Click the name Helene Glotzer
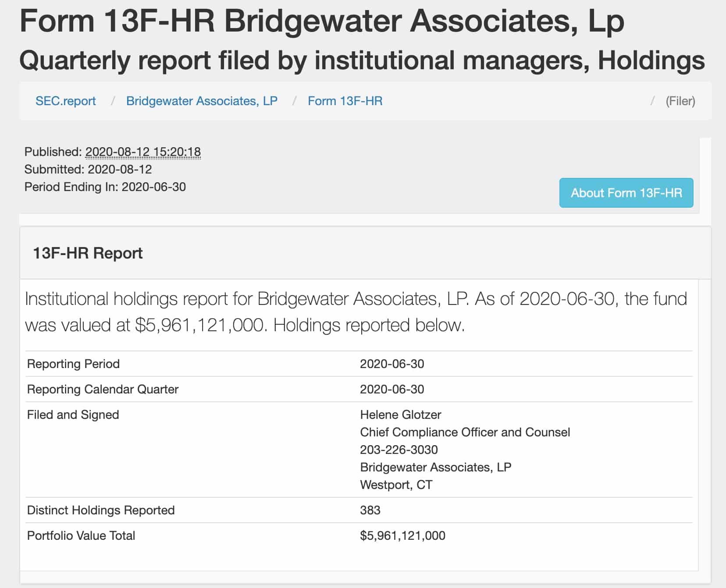This screenshot has width=726, height=588. point(400,415)
